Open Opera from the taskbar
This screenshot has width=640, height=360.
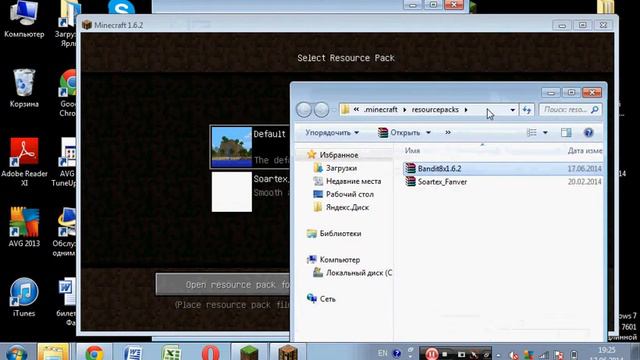[x=210, y=353]
